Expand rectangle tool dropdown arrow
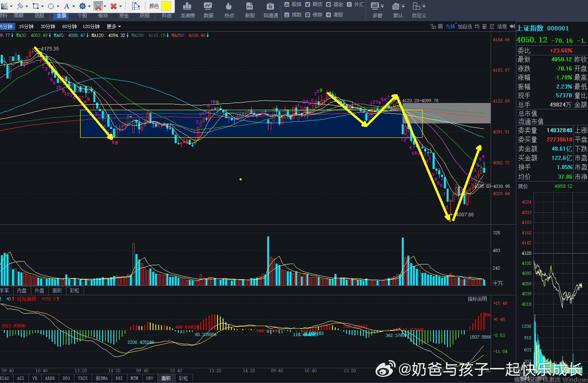 (x=42, y=6)
